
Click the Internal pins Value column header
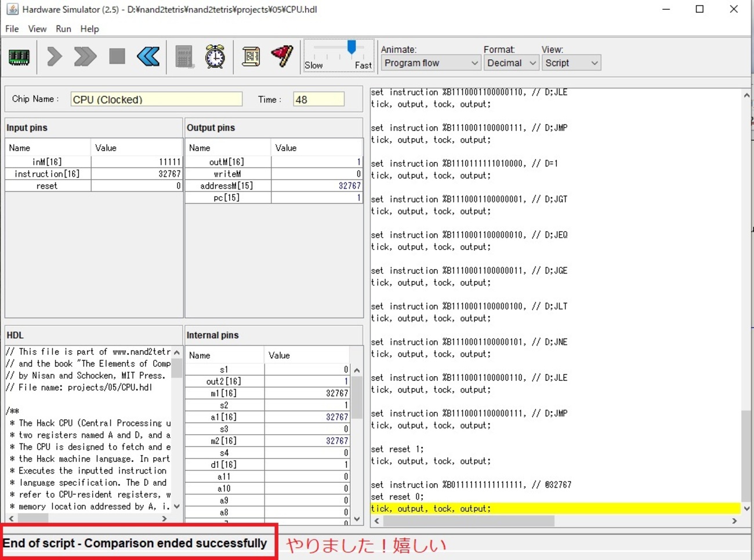307,355
